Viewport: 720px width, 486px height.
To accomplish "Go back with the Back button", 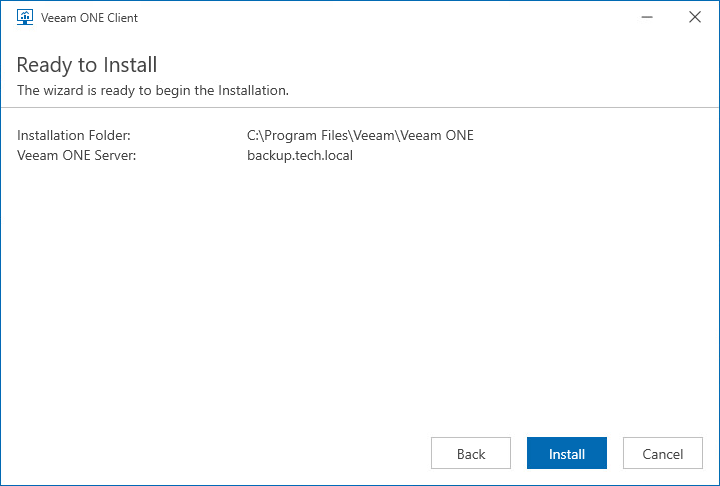I will 471,453.
